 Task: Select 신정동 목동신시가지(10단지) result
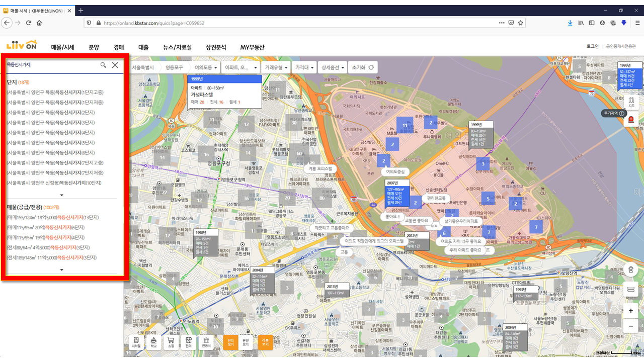pyautogui.click(x=54, y=183)
